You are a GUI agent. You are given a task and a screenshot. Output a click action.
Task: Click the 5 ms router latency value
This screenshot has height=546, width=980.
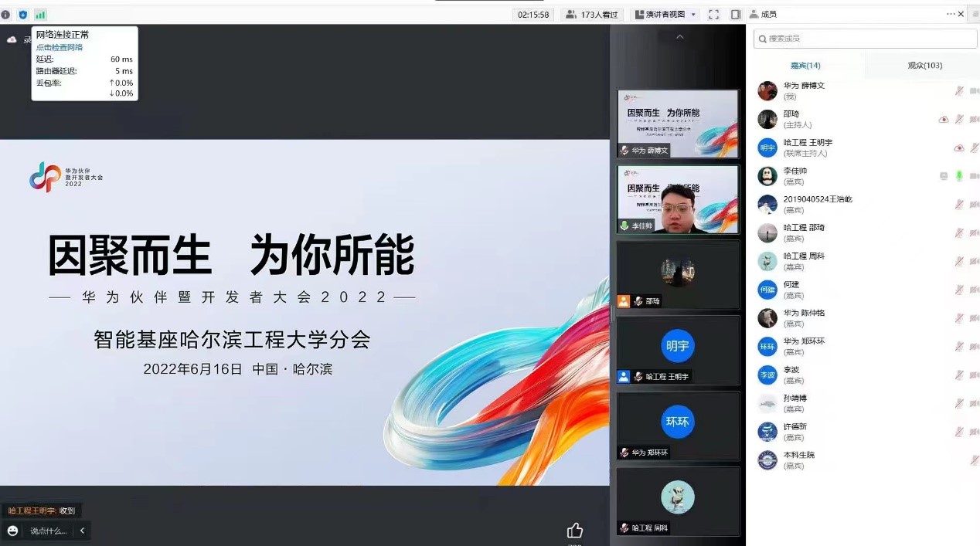124,71
